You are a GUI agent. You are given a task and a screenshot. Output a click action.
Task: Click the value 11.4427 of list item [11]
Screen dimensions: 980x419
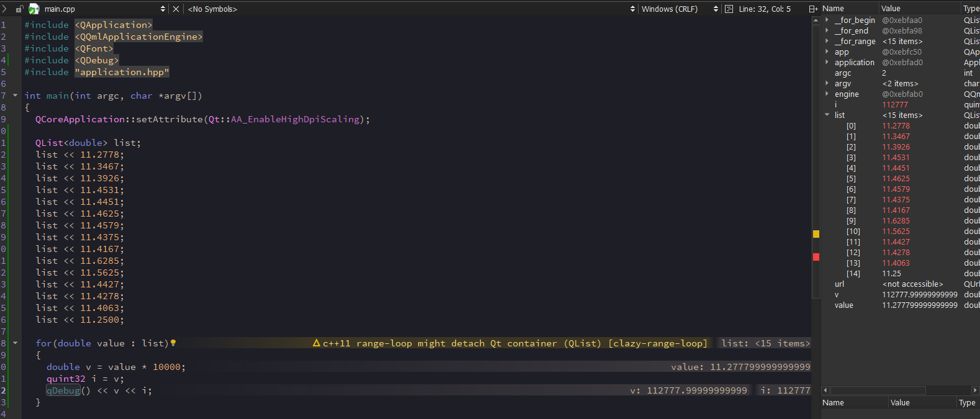(x=896, y=241)
